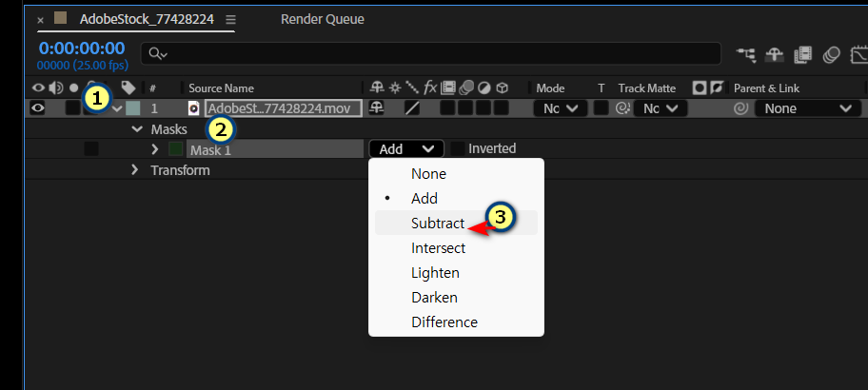Click the Label tag column header icon
868x390 pixels.
point(128,88)
